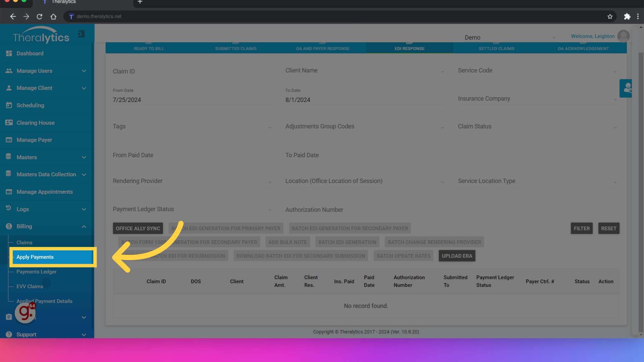Click the Logs sidebar icon
Image resolution: width=644 pixels, height=362 pixels.
pos(8,209)
